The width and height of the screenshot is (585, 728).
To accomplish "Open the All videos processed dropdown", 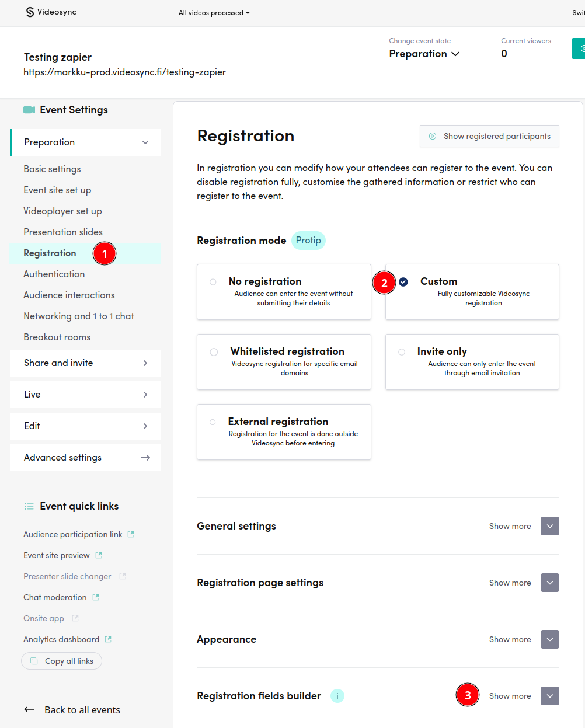I will (214, 13).
